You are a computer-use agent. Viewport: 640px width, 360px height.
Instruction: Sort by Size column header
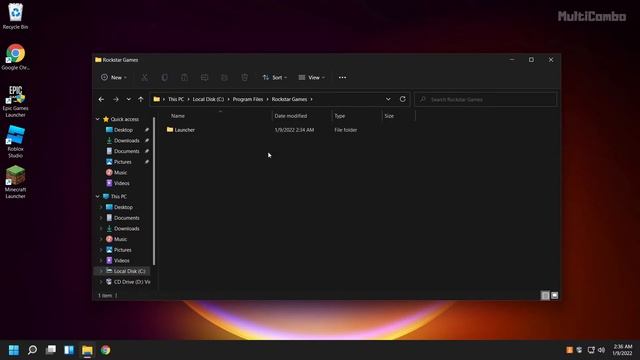[389, 116]
